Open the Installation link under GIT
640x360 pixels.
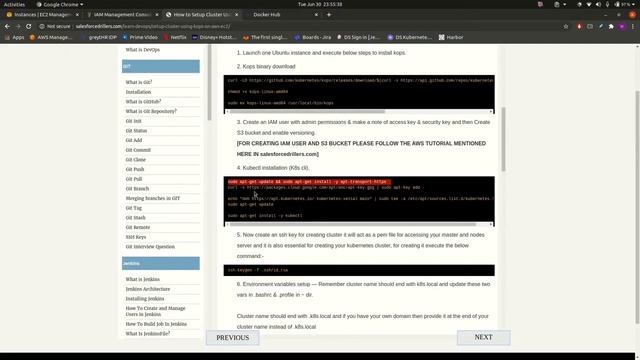click(138, 92)
